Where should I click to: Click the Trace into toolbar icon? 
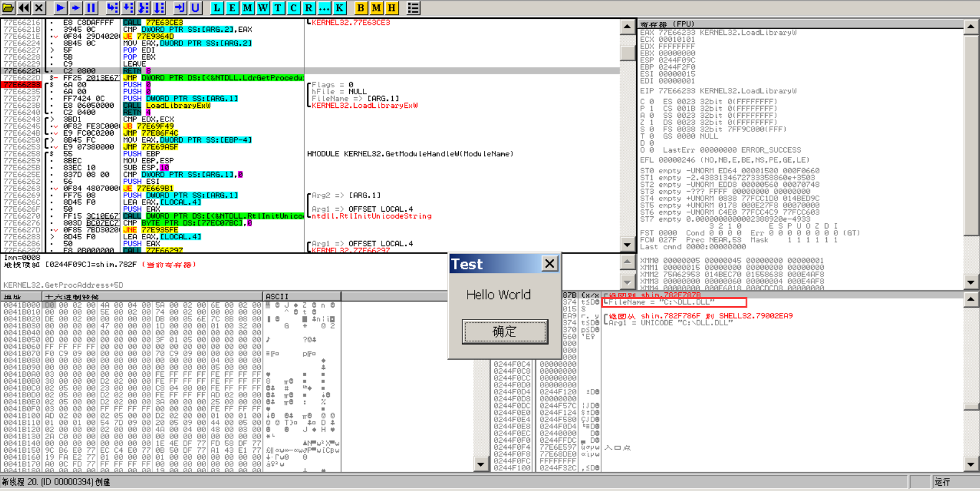pyautogui.click(x=144, y=8)
